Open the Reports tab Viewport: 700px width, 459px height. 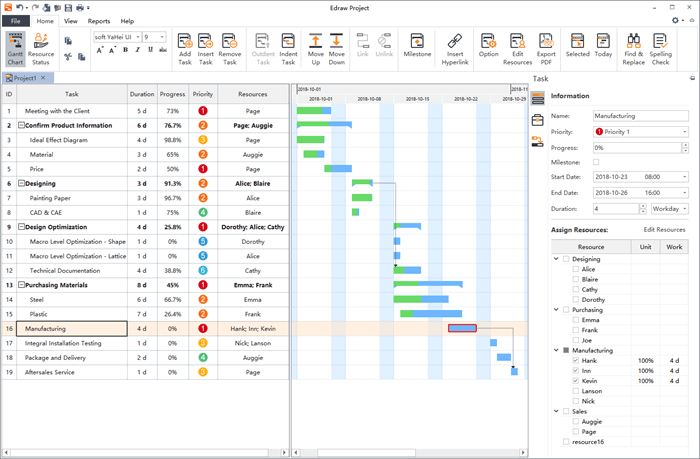[x=99, y=21]
